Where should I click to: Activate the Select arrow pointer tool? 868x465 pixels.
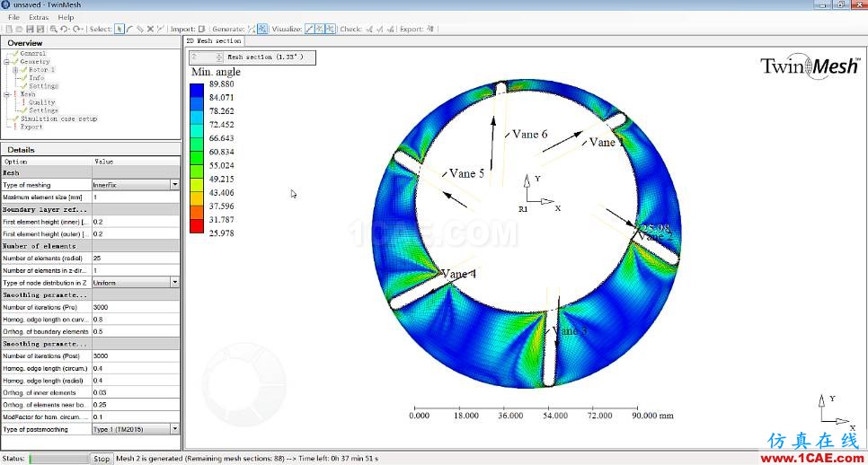pos(120,29)
